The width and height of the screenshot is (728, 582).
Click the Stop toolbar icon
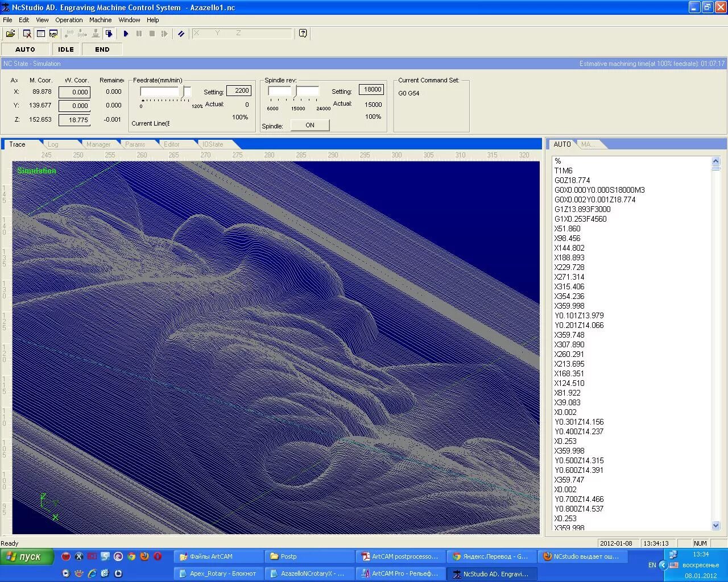point(152,34)
